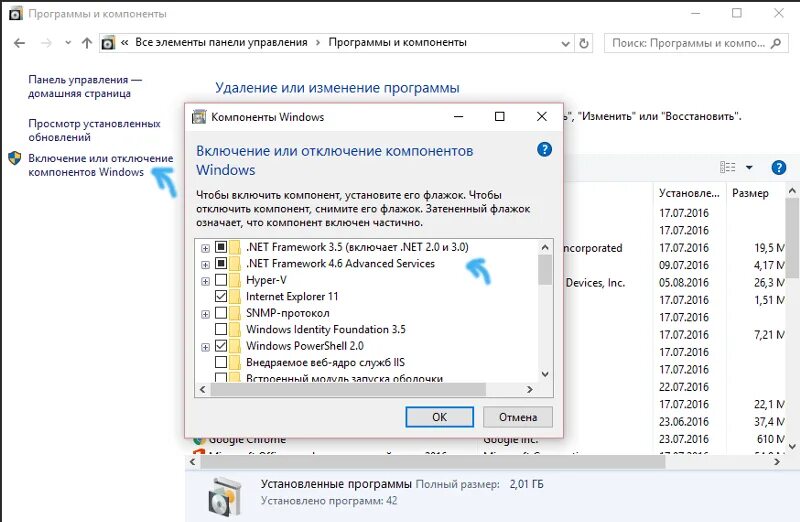
Task: Expand the Windows PowerShell 2.0 node
Action: coord(205,347)
